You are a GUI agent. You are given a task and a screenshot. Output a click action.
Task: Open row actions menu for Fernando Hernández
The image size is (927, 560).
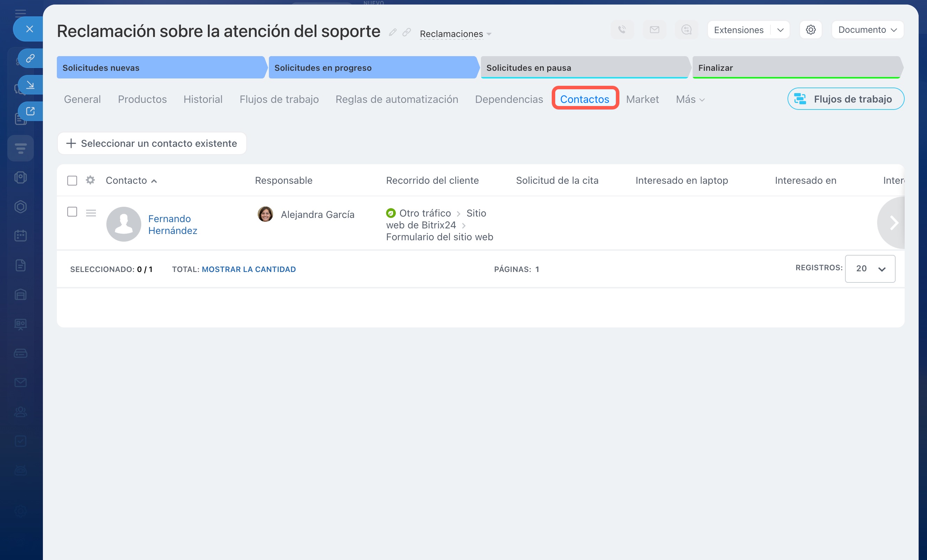tap(91, 213)
